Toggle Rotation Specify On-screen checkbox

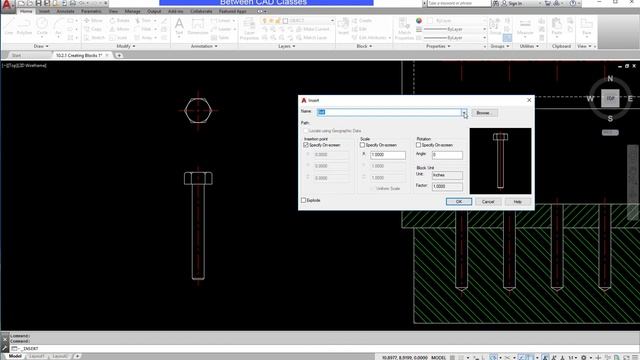(418, 145)
